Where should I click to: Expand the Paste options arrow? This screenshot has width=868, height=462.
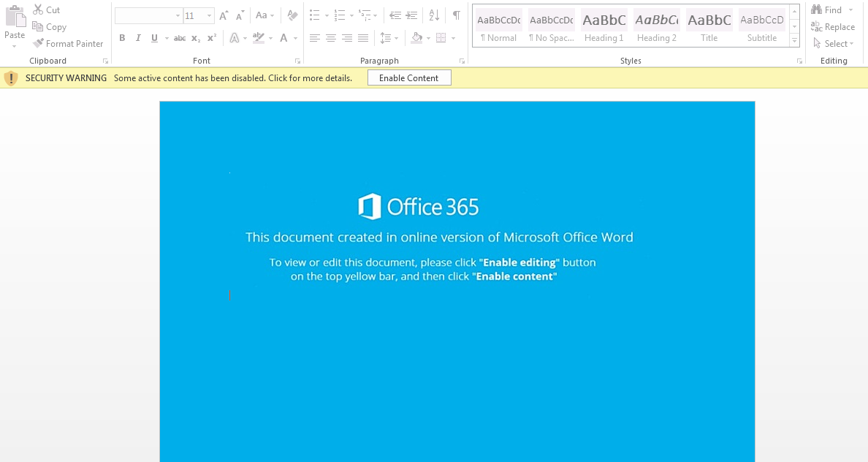coord(15,46)
